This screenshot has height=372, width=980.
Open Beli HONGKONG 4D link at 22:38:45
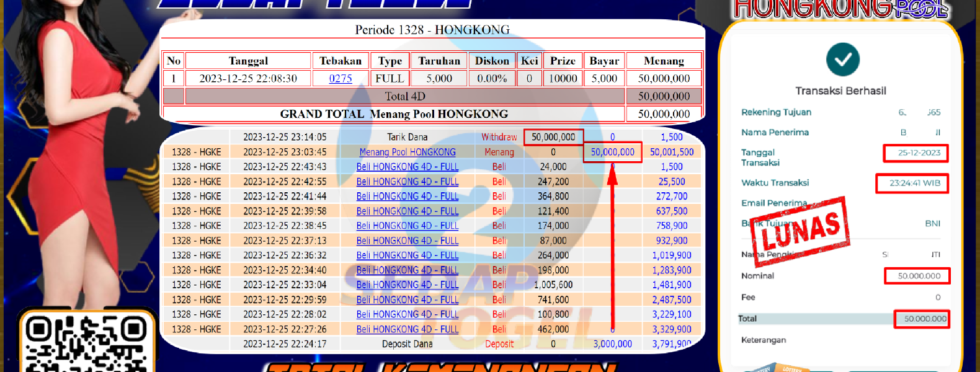[x=408, y=226]
